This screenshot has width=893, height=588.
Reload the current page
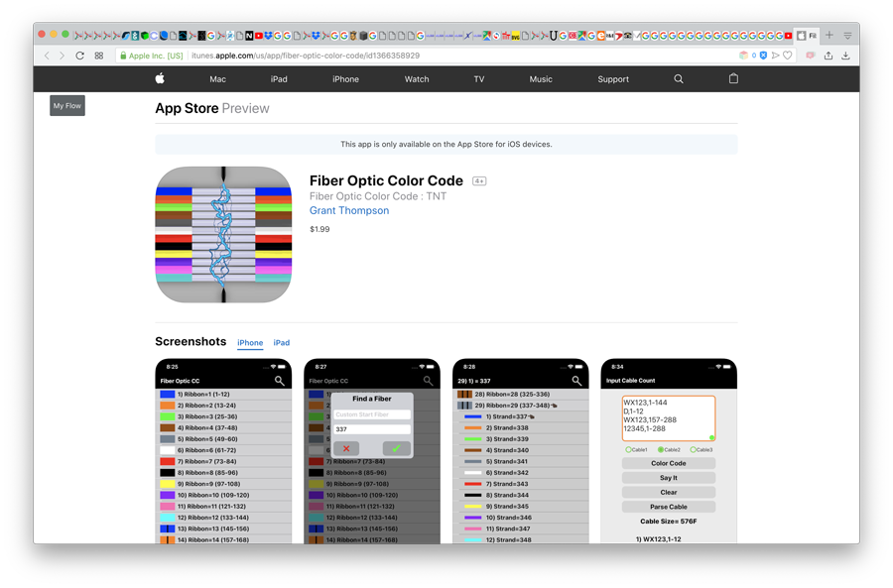click(x=79, y=56)
